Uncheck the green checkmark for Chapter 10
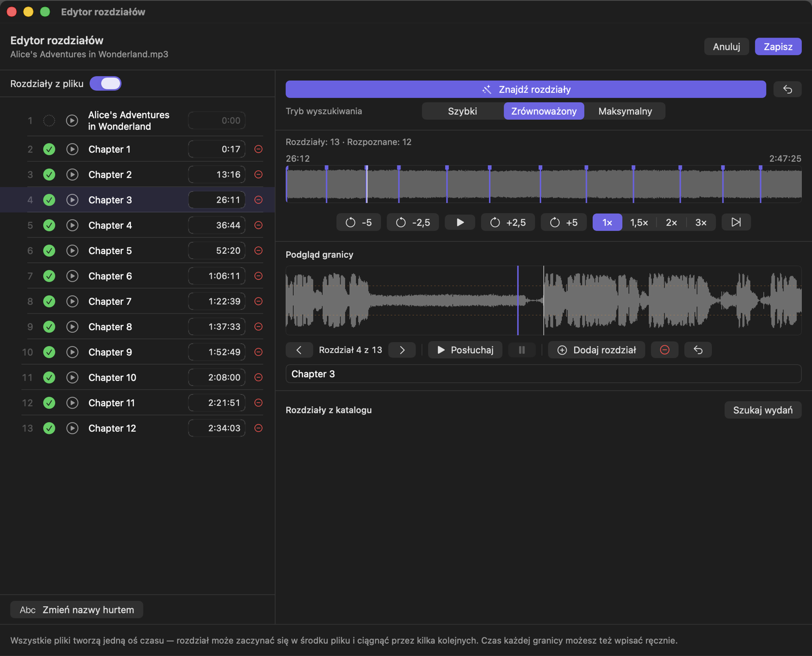The width and height of the screenshot is (812, 656). [x=49, y=377]
